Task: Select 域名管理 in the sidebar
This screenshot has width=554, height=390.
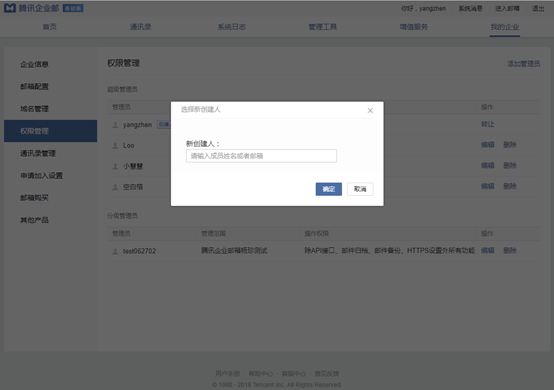Action: [51, 109]
